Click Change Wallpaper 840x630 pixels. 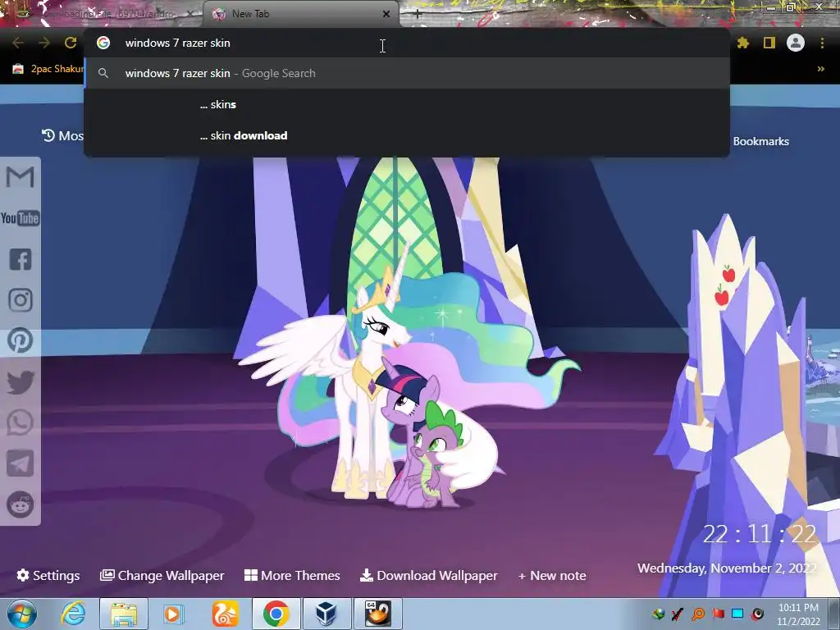(162, 575)
